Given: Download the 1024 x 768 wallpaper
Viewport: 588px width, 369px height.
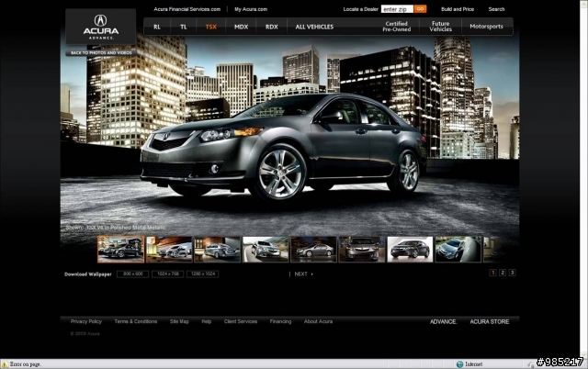Looking at the screenshot, I should 167,274.
